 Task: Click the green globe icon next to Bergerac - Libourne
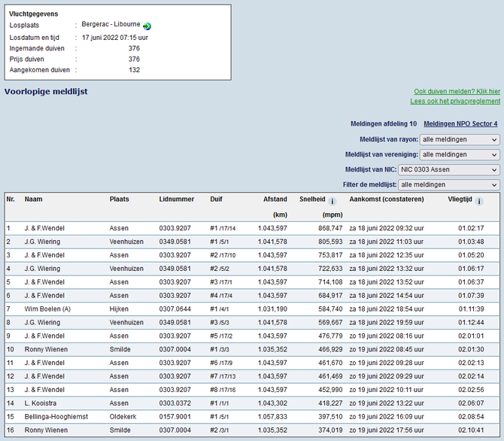point(147,26)
